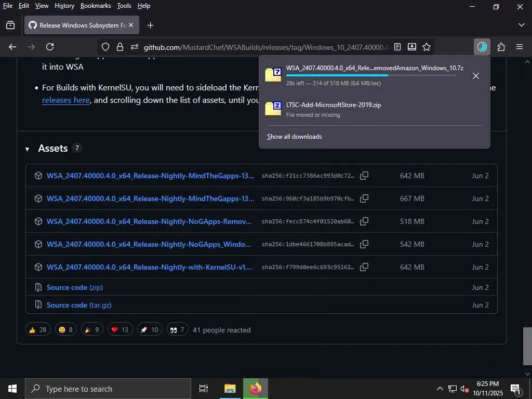Toggle rocket reaction 10
This screenshot has height=399, width=532.
(150, 329)
